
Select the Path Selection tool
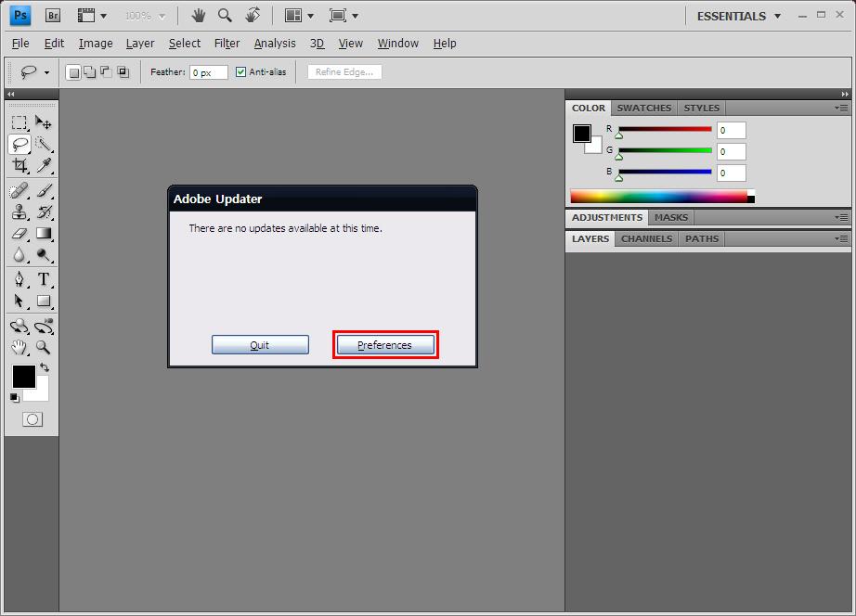coord(19,301)
